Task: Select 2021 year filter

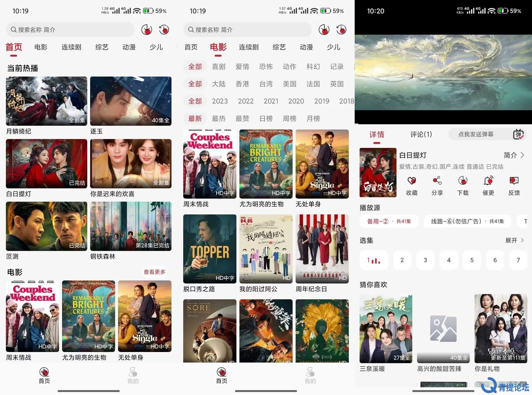Action: click(271, 101)
